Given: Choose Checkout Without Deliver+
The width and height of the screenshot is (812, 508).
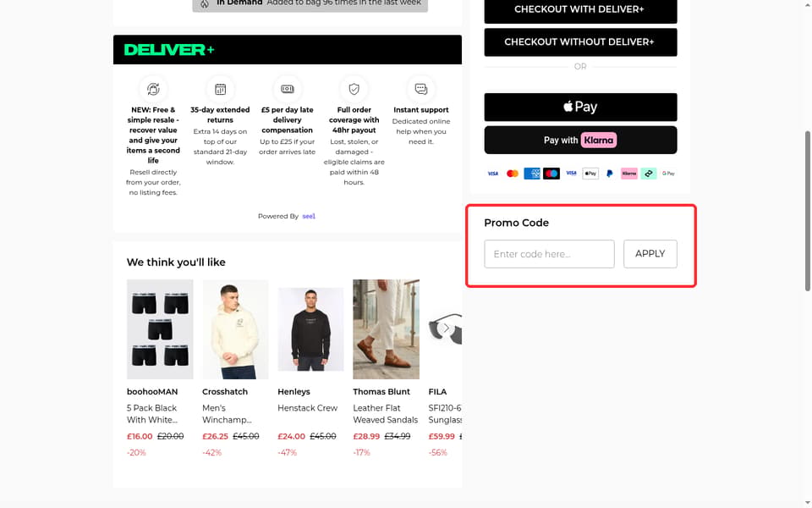Looking at the screenshot, I should coord(580,42).
